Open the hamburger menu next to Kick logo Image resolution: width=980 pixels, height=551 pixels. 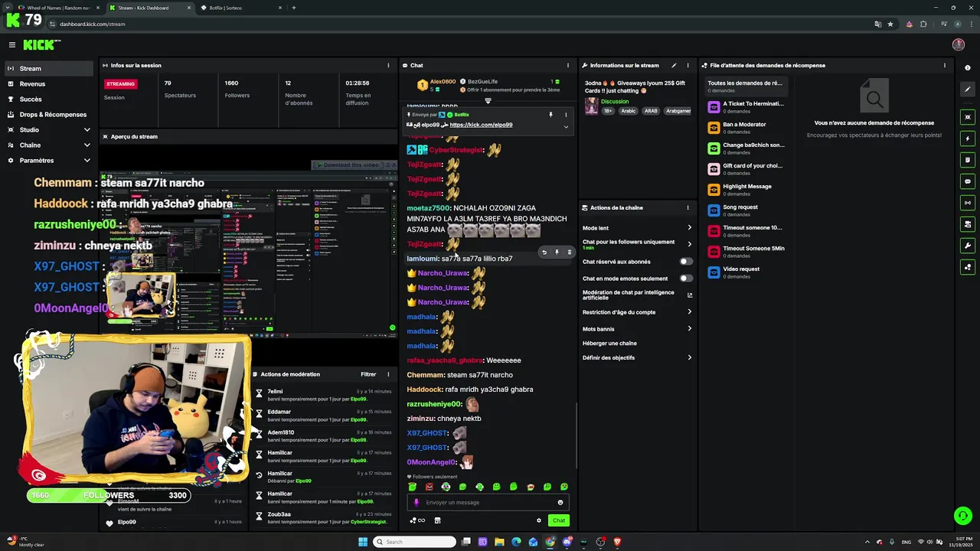tap(11, 45)
